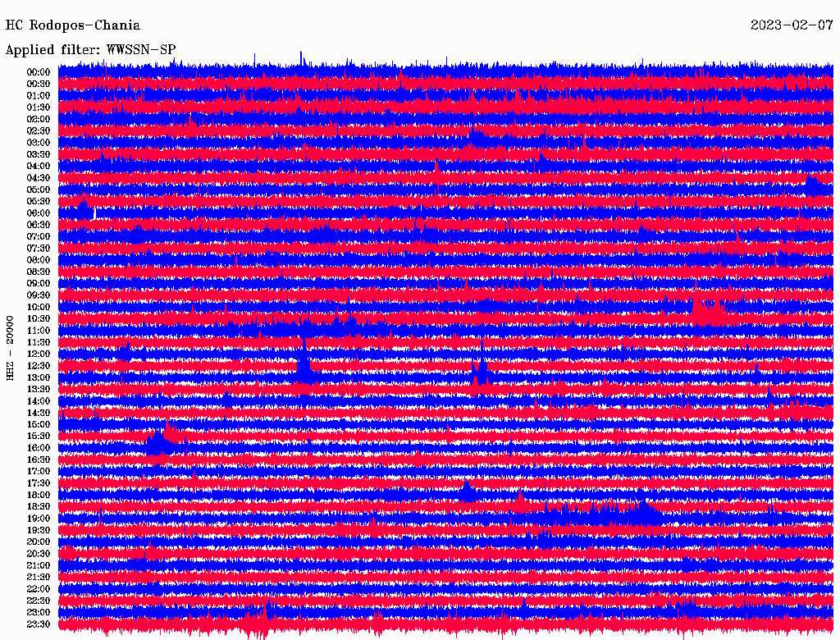Select the 23:00 time label
Viewport: 840px width, 640px height.
coord(39,613)
